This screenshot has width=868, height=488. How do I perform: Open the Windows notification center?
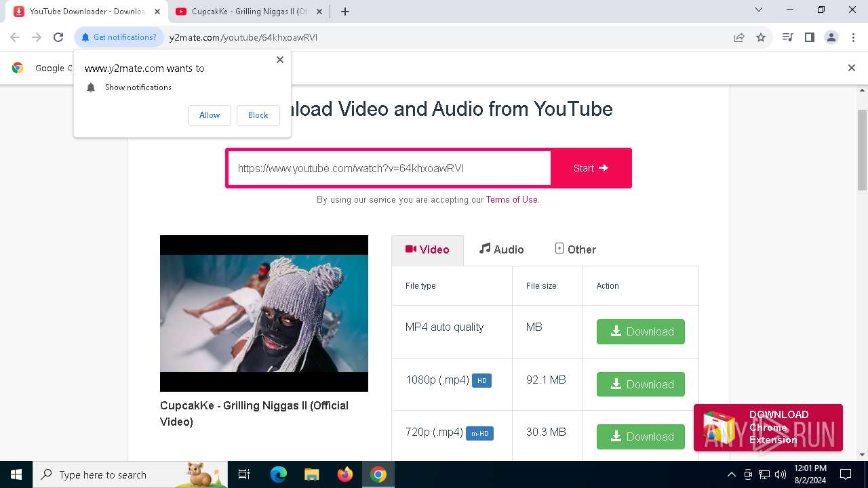(x=846, y=474)
